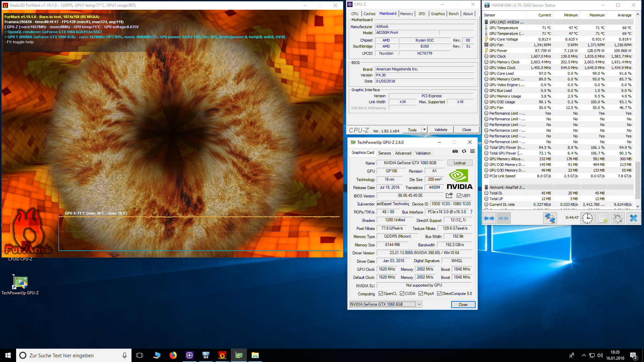Click the PCIe bus interface question mark
Image resolution: width=644 pixels, height=362 pixels.
tap(471, 212)
